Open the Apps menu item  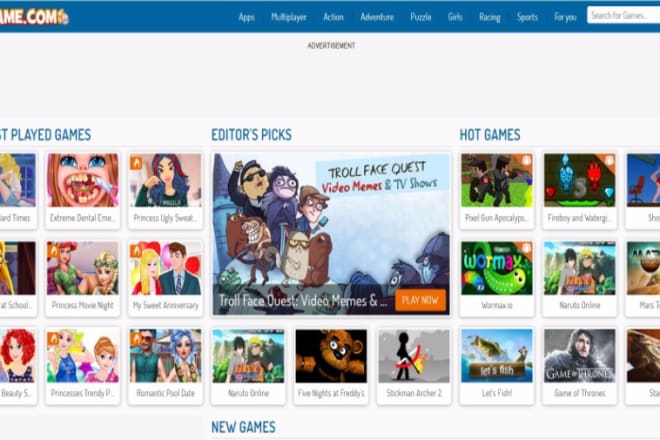(x=246, y=17)
